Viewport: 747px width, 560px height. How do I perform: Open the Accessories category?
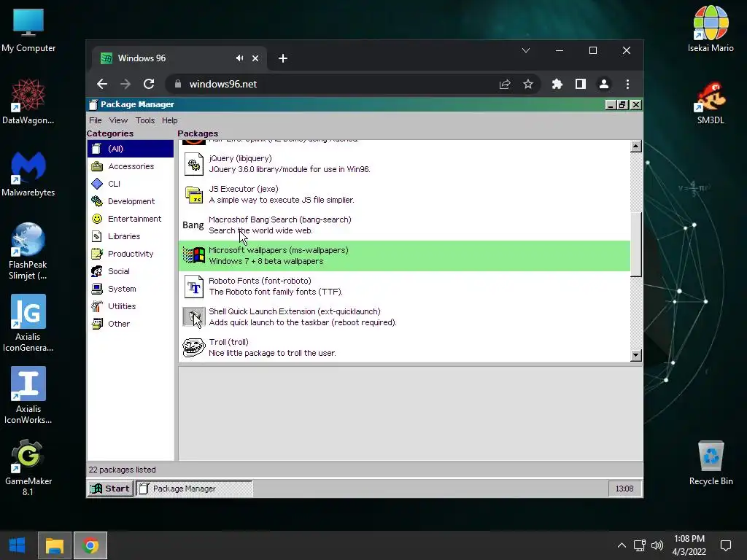click(x=130, y=166)
